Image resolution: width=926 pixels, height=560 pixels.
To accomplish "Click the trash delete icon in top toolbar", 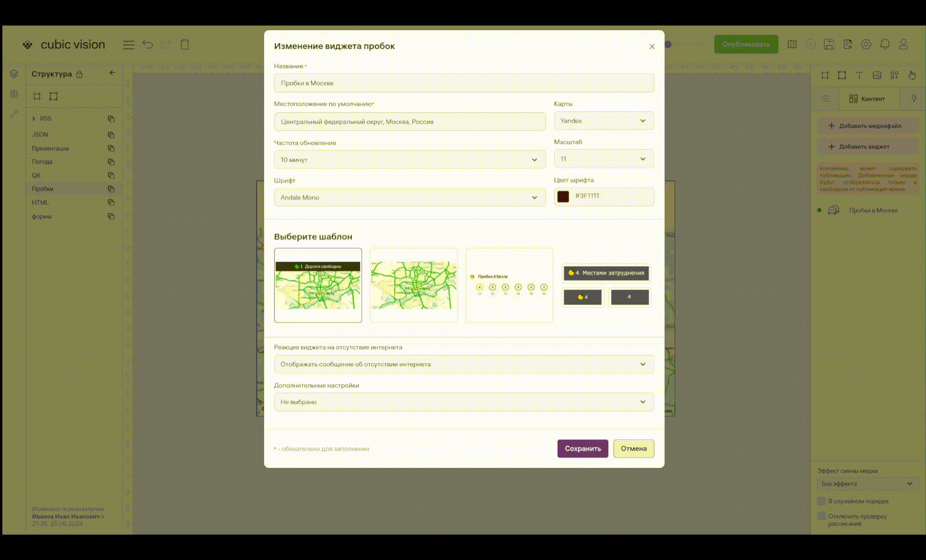I will tap(185, 44).
